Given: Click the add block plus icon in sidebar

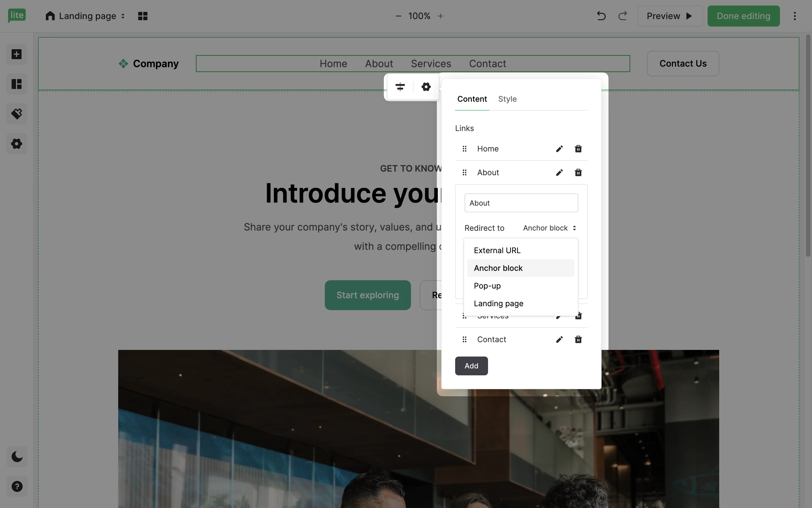Looking at the screenshot, I should 17,54.
